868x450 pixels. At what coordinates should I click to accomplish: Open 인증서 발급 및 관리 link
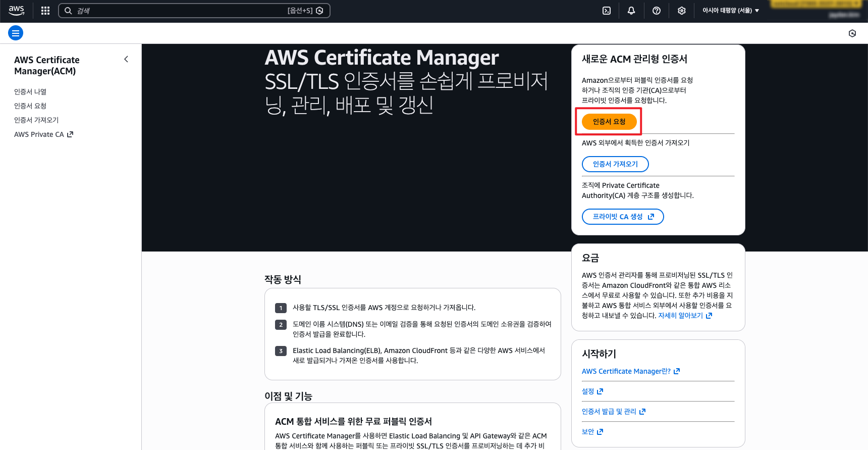tap(614, 412)
